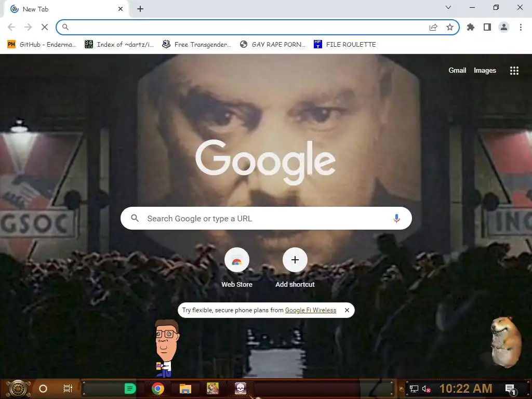
Task: Expand the tab search chevron
Action: (448, 7)
